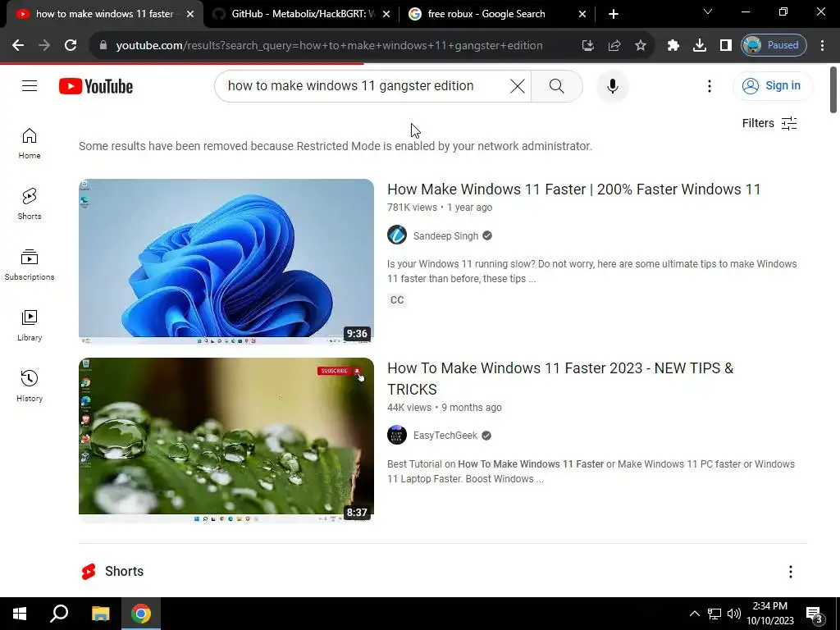
Task: Open the blue Windows 11 bloom thumbnail
Action: [226, 262]
